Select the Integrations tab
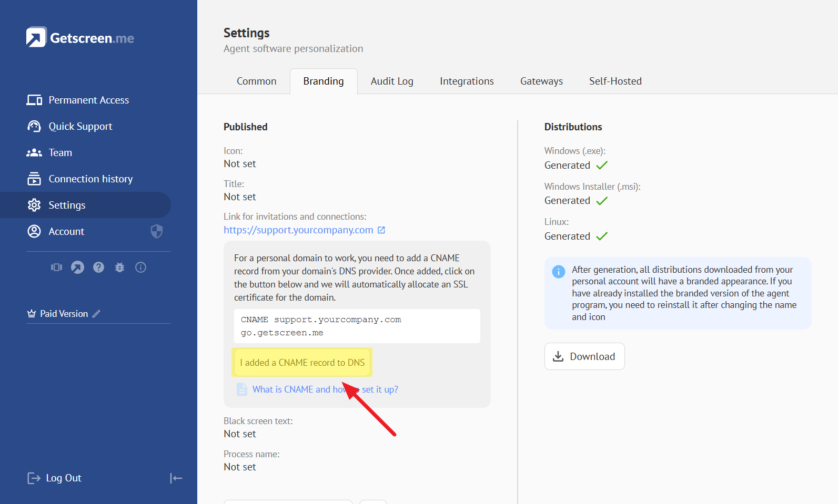 [x=467, y=81]
